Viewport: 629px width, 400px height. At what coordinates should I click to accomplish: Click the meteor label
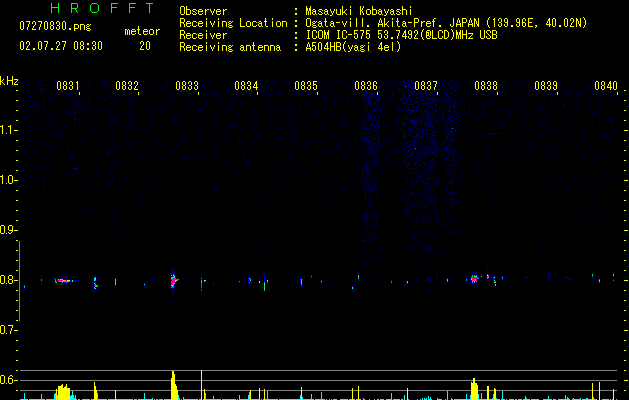142,31
